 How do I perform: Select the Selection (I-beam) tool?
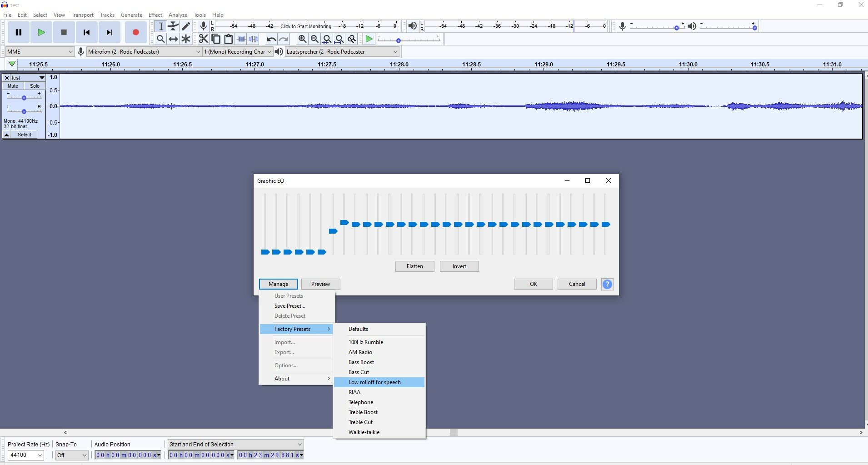click(160, 26)
